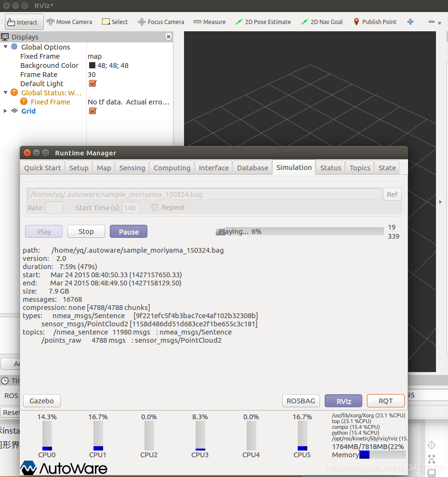The height and width of the screenshot is (477, 448).
Task: Toggle the Default Light checkbox
Action: pos(92,83)
